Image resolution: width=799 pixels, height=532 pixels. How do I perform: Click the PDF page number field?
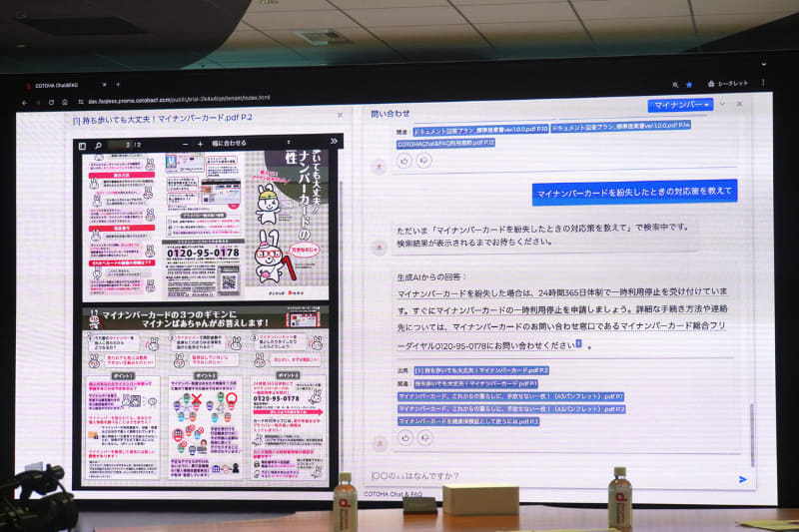pos(119,145)
